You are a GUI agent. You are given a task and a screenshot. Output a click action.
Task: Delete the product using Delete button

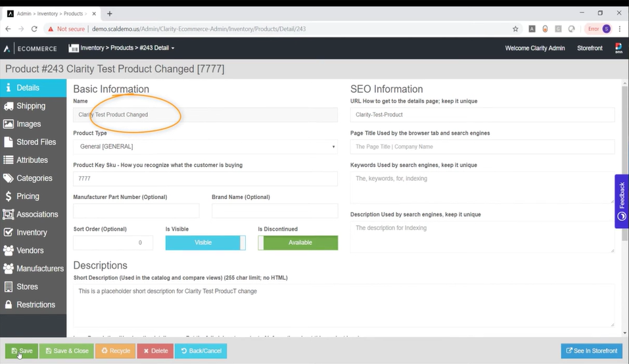[155, 351]
